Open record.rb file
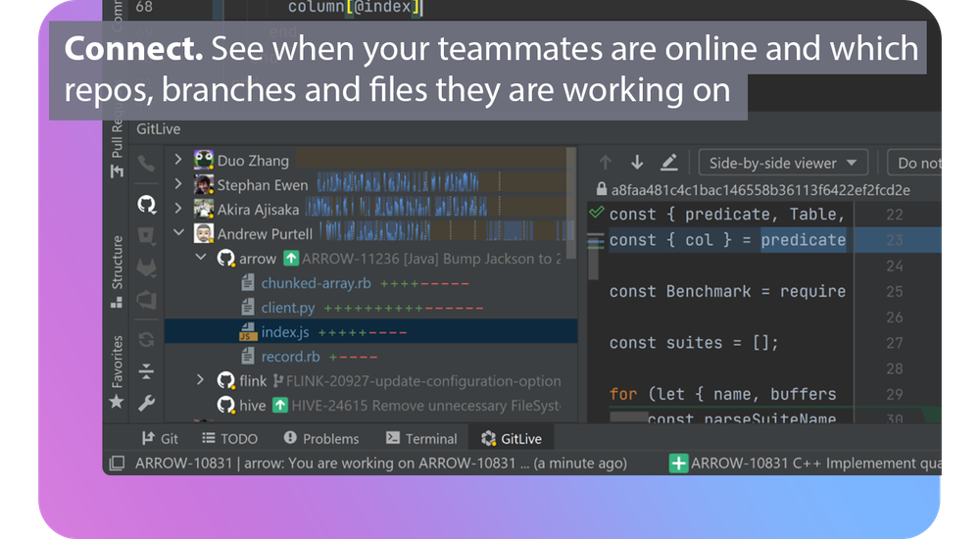This screenshot has height=539, width=980. pyautogui.click(x=290, y=357)
